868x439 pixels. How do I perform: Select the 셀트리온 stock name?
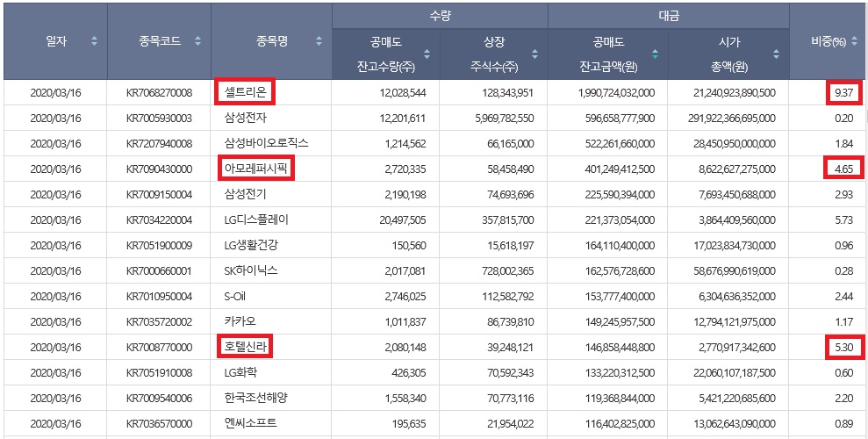coord(246,92)
